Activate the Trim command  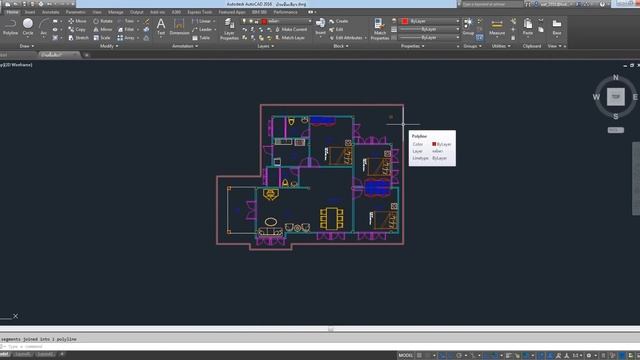click(x=126, y=21)
